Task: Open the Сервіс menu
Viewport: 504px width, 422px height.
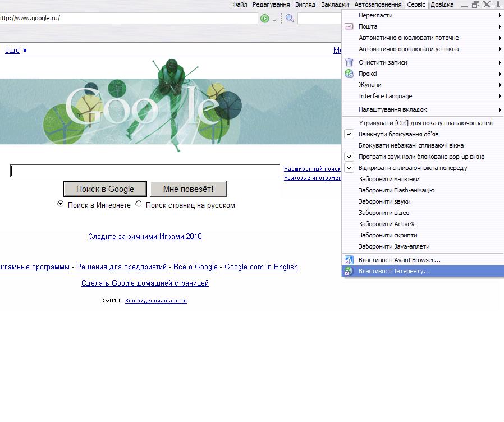Action: [x=416, y=4]
